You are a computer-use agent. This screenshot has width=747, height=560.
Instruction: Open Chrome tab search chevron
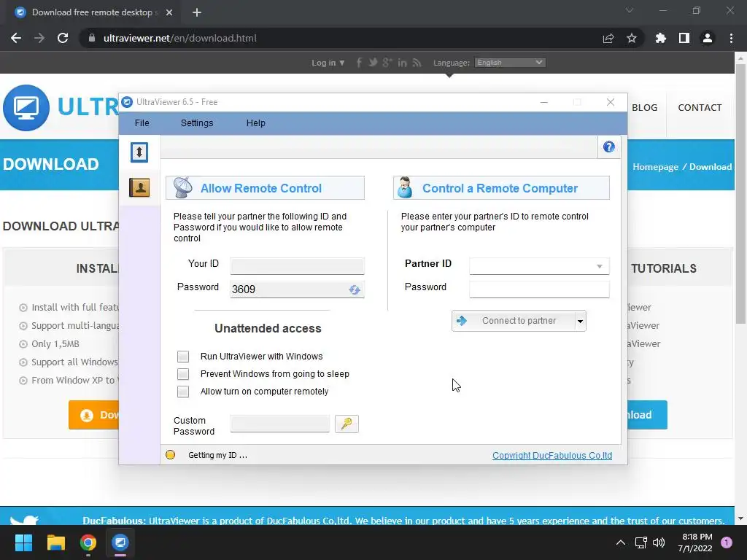[630, 10]
